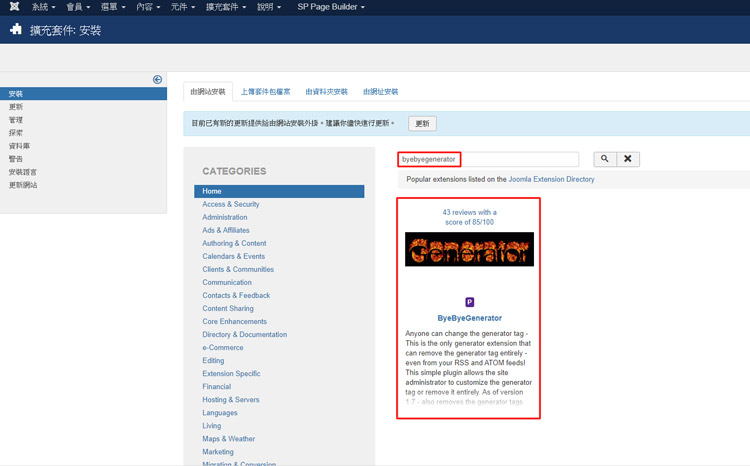Select the Living category
The height and width of the screenshot is (466, 750).
[x=211, y=425]
